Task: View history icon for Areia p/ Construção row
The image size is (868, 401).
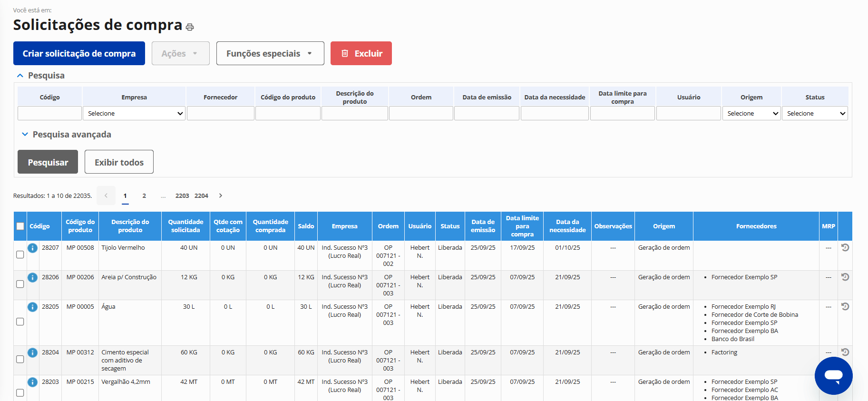Action: tap(845, 277)
